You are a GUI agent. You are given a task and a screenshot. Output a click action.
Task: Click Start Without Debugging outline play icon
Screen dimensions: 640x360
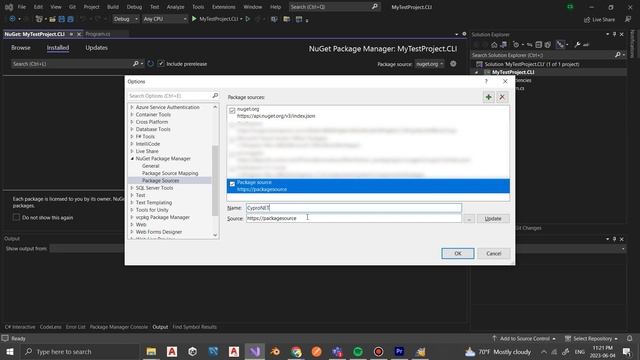click(248, 19)
